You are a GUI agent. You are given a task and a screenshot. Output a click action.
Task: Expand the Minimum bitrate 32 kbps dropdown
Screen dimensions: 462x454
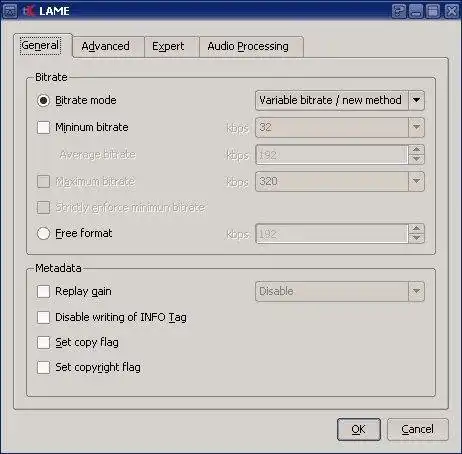point(340,127)
